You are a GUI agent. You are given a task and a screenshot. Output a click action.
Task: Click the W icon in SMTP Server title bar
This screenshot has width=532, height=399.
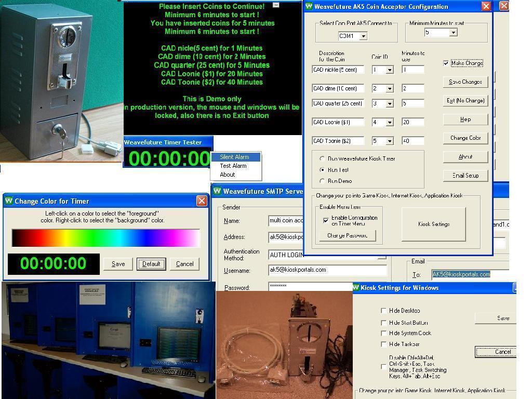pyautogui.click(x=217, y=191)
